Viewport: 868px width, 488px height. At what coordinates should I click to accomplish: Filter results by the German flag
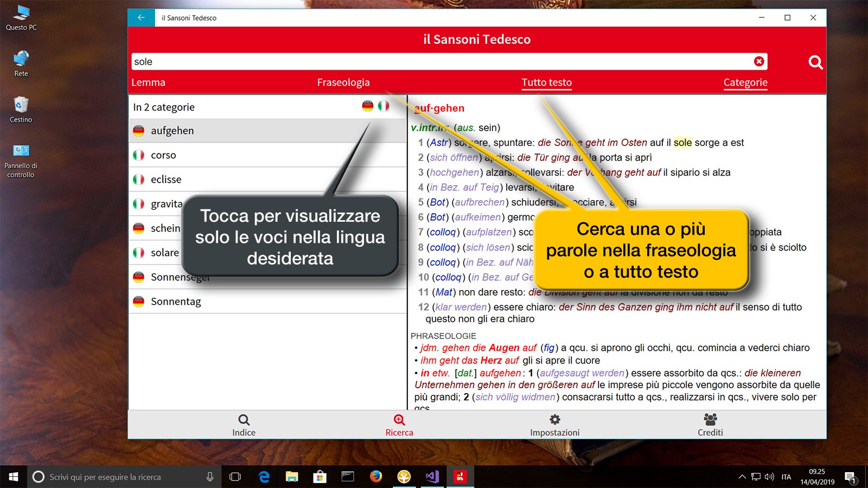coord(368,106)
